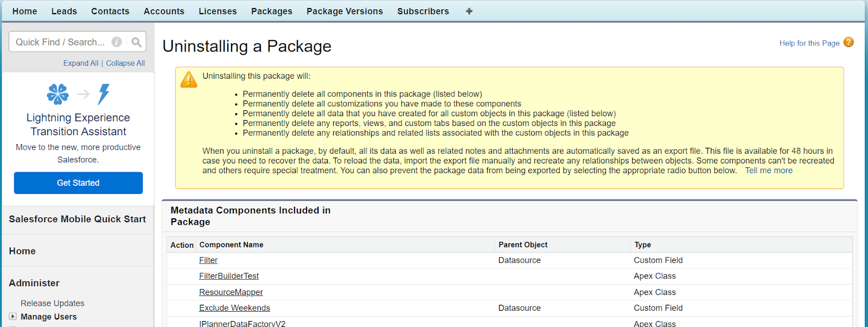Screen dimensions: 868x327
Task: Switch to the Subscribers tab
Action: pyautogui.click(x=423, y=11)
